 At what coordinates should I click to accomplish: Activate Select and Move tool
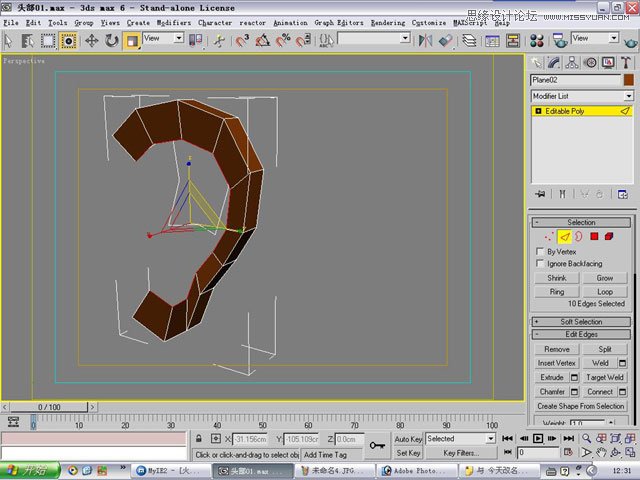point(91,41)
